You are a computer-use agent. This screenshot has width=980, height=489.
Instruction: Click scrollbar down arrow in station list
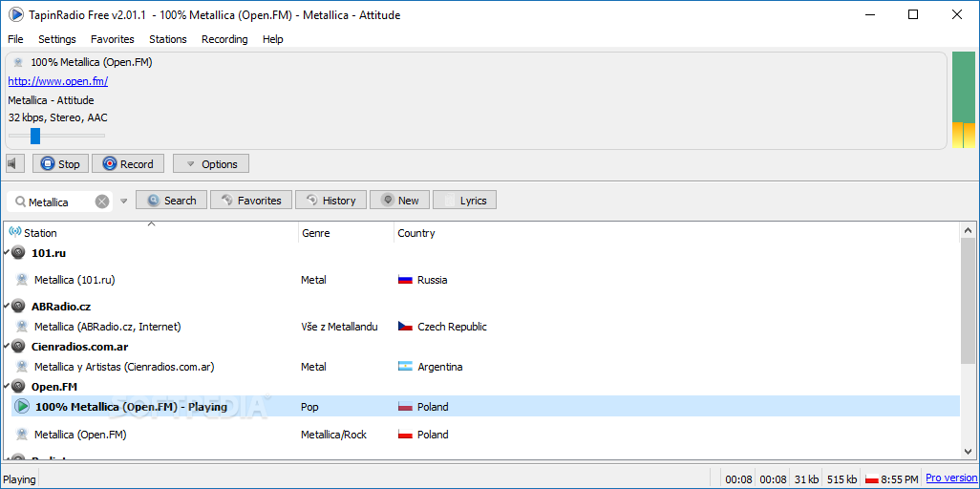tap(968, 451)
